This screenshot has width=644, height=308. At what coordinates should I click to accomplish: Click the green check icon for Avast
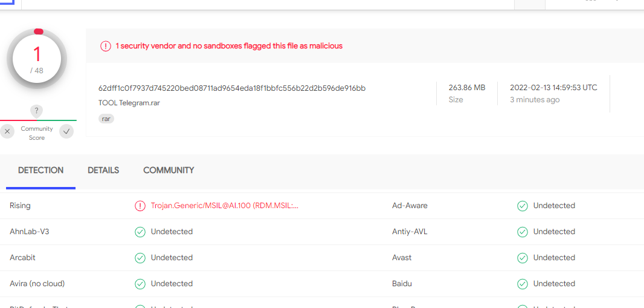click(x=523, y=258)
